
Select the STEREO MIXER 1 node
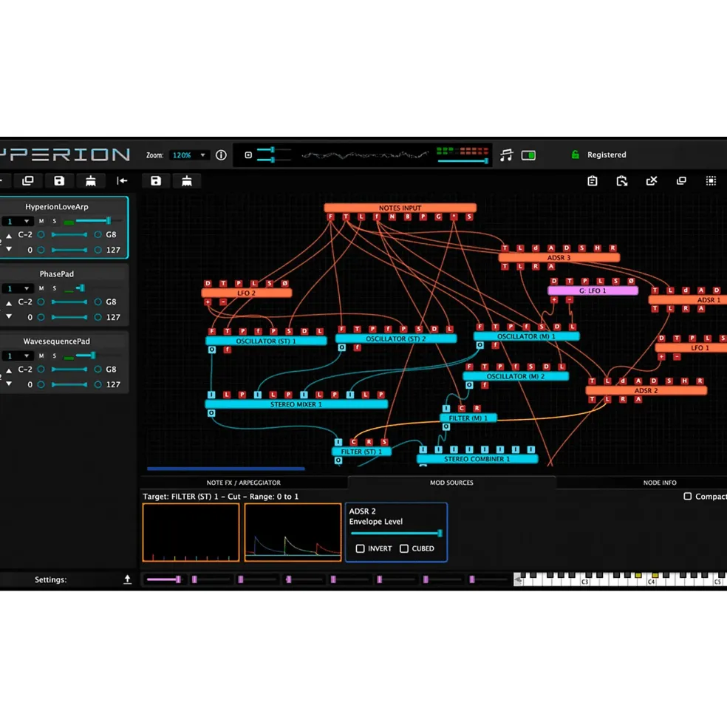(x=296, y=404)
